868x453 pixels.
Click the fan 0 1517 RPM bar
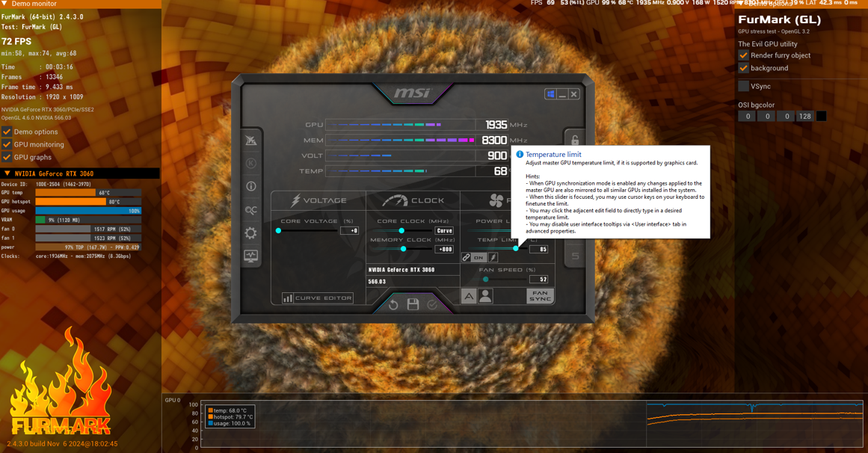88,229
